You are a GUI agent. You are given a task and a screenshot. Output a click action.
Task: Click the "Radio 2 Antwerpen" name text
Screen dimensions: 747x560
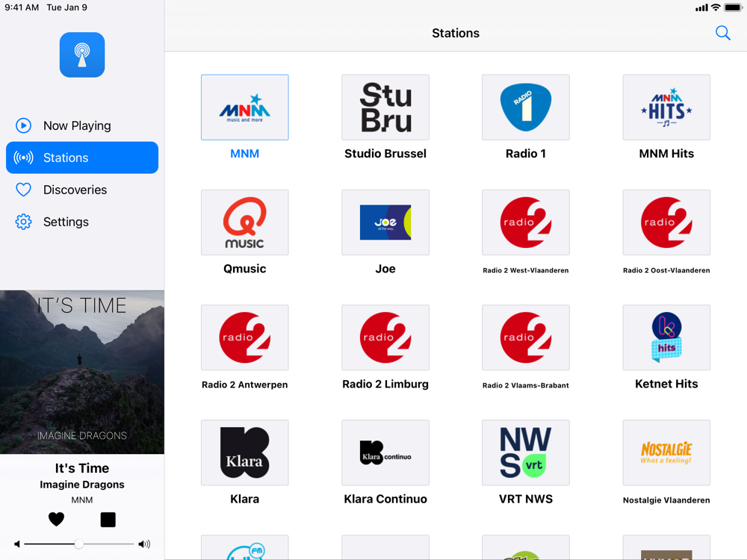[245, 385]
